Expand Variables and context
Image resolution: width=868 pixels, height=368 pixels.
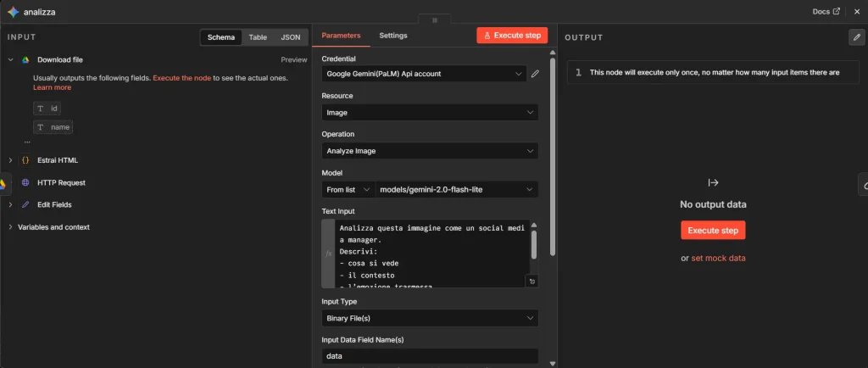[x=10, y=227]
